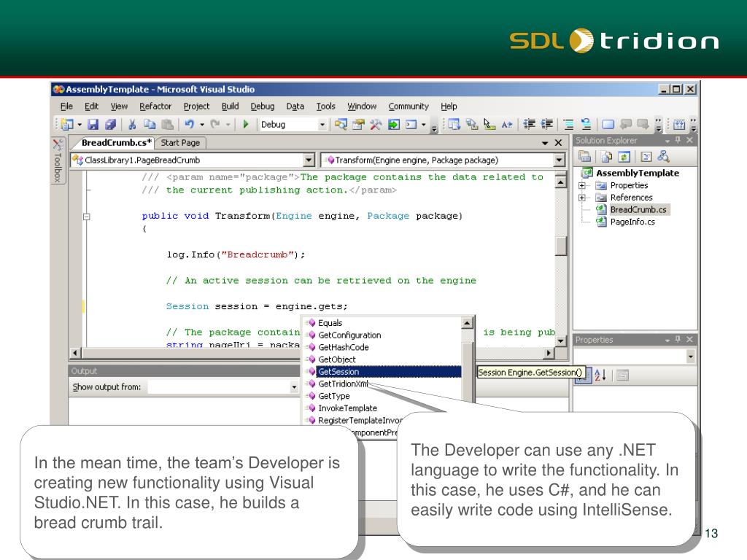Click Solution Explorer View Code icon

[646, 157]
